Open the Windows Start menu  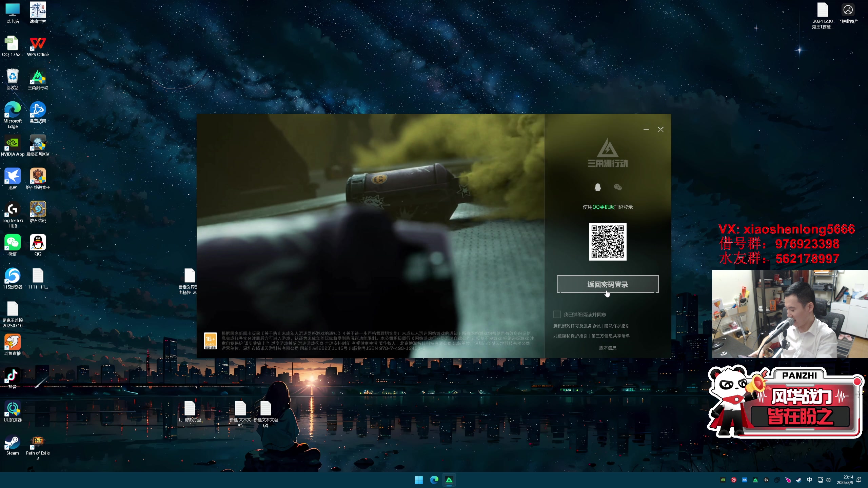(419, 480)
